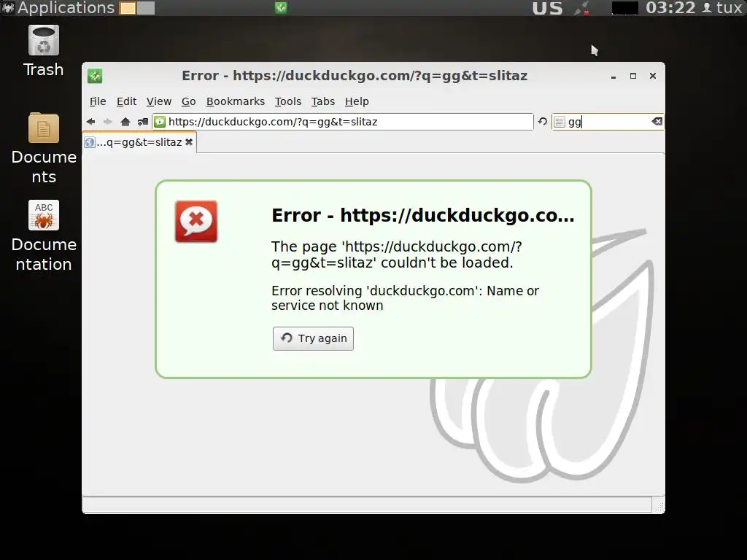
Task: Click the US keyboard layout indicator
Action: (547, 8)
